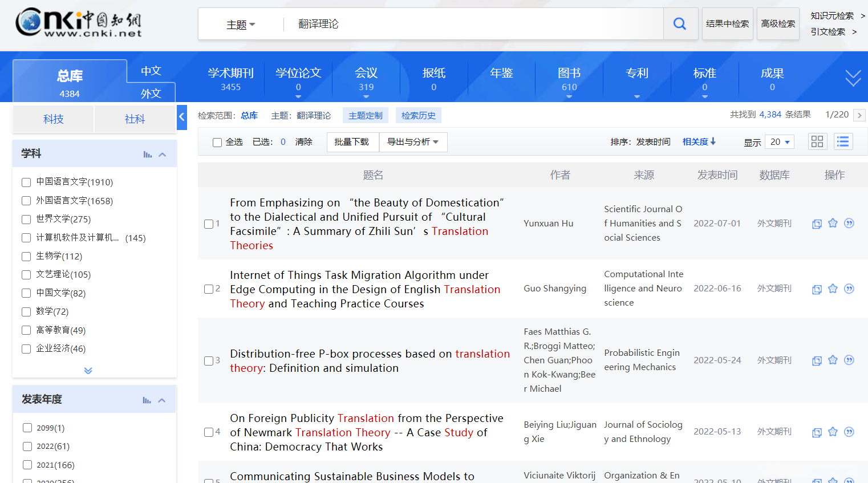The width and height of the screenshot is (868, 483).
Task: Expand the 导出与分析 dropdown menu
Action: click(x=413, y=142)
